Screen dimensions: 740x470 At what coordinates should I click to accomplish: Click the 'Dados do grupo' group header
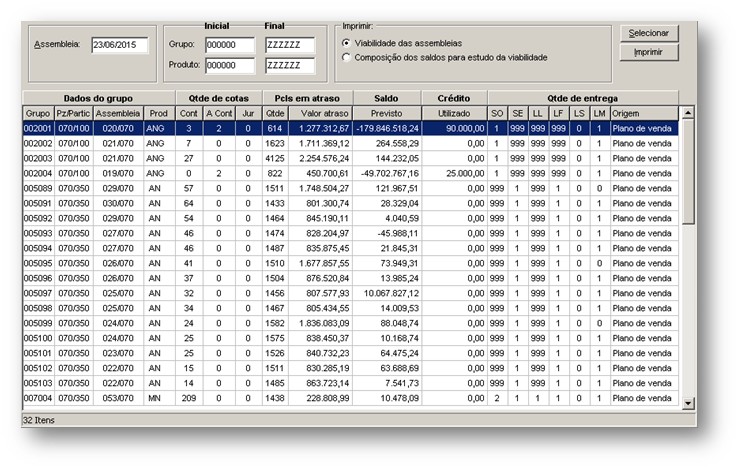99,98
